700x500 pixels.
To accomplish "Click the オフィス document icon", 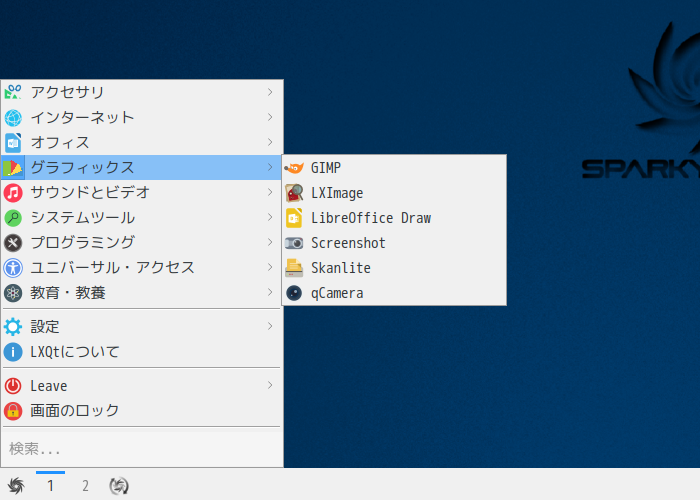I will tap(13, 142).
